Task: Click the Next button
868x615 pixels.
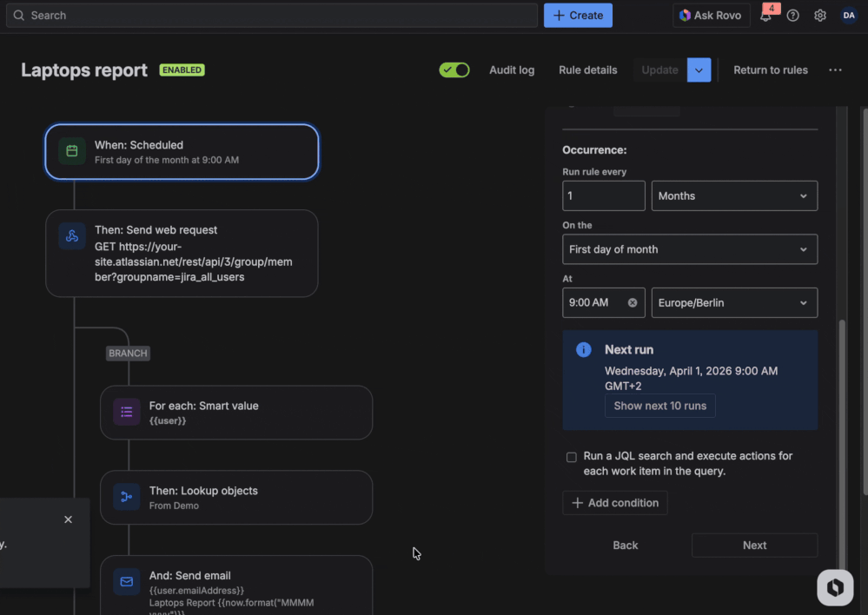Action: (x=754, y=546)
